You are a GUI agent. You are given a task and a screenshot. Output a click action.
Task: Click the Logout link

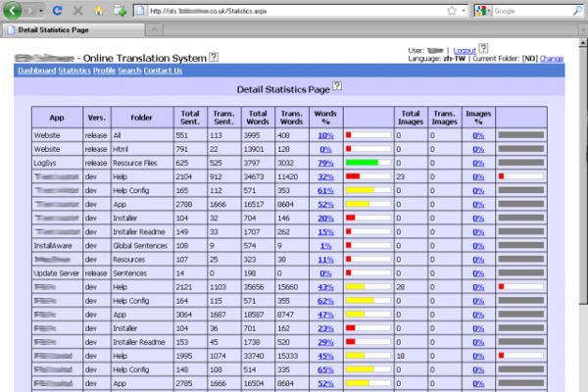(x=465, y=50)
